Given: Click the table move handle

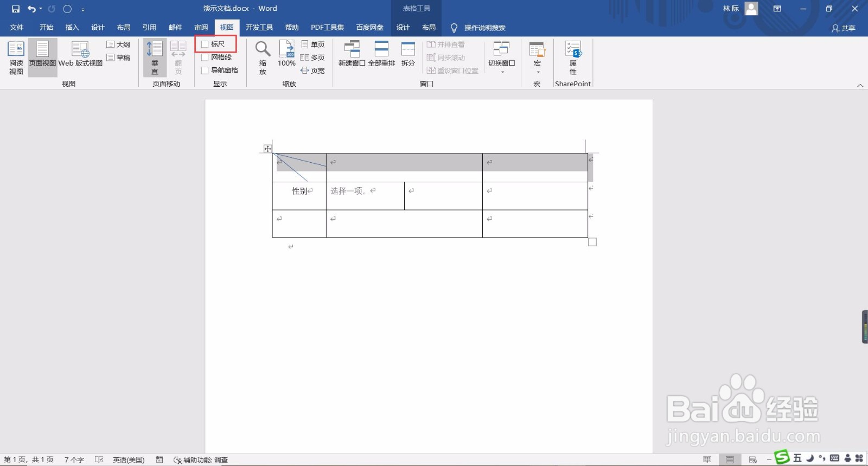Looking at the screenshot, I should pyautogui.click(x=267, y=149).
